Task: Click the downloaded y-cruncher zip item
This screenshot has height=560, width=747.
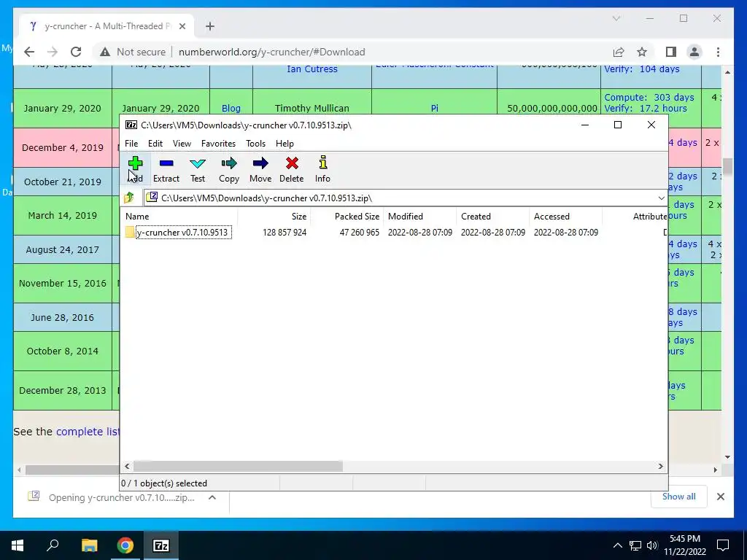Action: pos(112,497)
